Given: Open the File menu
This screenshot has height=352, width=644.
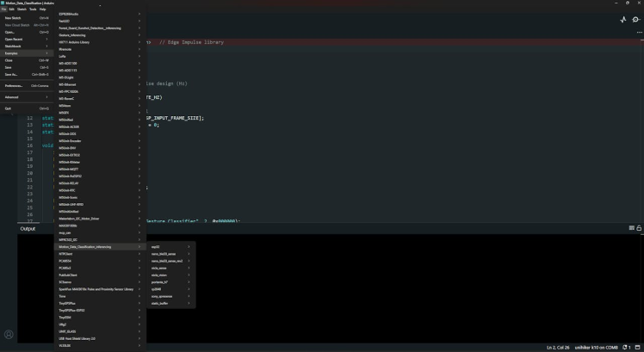Looking at the screenshot, I should pos(3,9).
